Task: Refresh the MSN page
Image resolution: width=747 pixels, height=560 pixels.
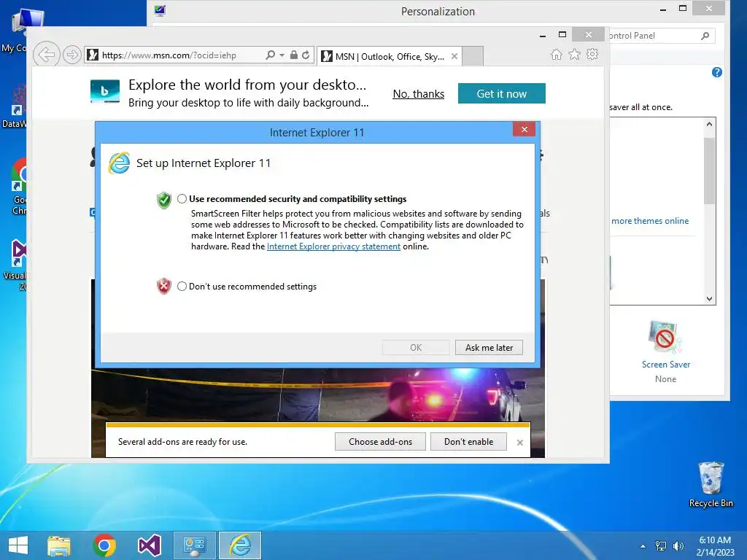Action: coord(306,55)
